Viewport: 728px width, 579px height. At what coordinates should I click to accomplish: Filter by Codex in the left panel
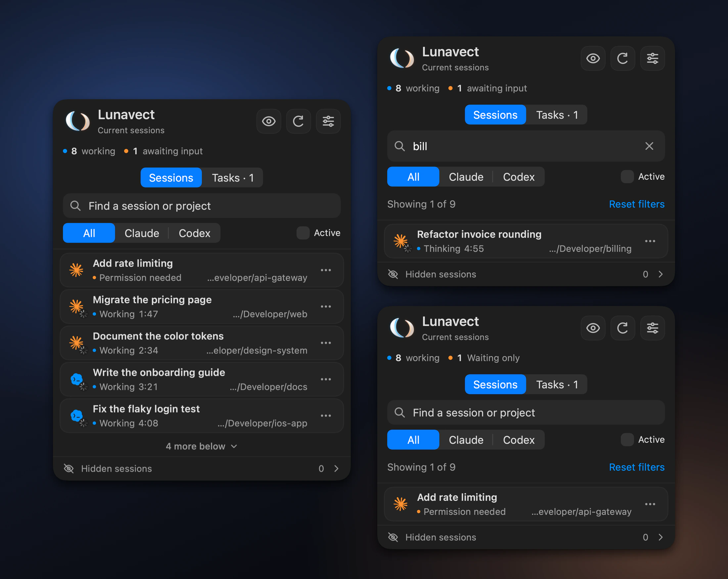tap(195, 233)
